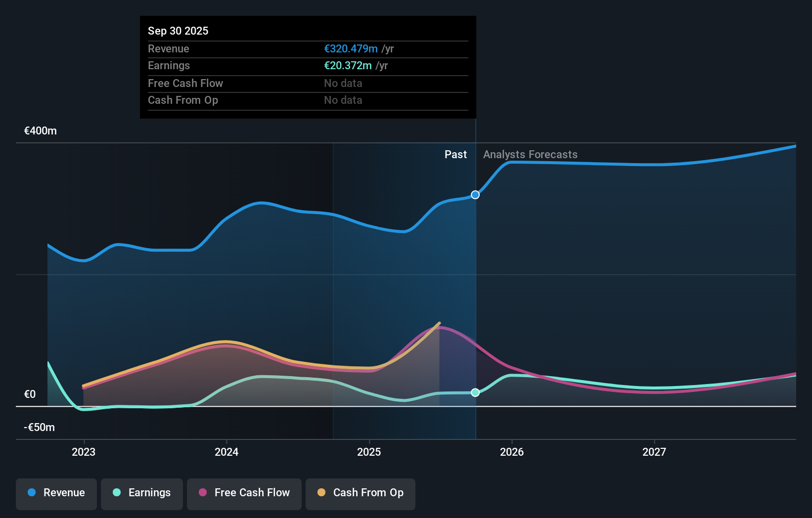Click 'No data' in the Free Cash Flow row

click(343, 84)
